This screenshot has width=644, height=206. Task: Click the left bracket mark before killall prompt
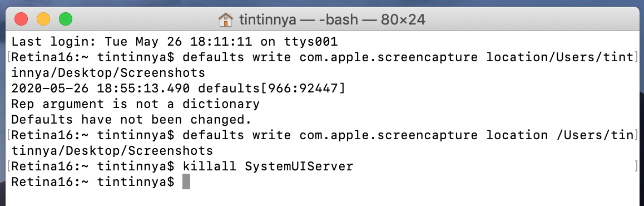click(9, 166)
